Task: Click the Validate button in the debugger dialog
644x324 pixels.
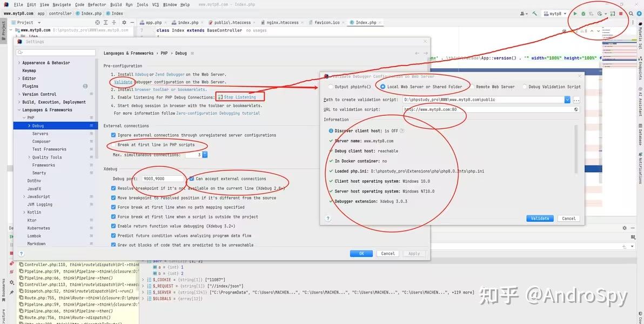Action: [x=540, y=218]
